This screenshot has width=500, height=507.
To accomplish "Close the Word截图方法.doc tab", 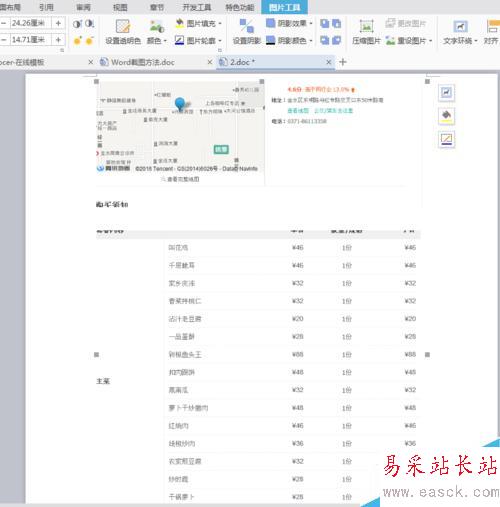I will 210,62.
